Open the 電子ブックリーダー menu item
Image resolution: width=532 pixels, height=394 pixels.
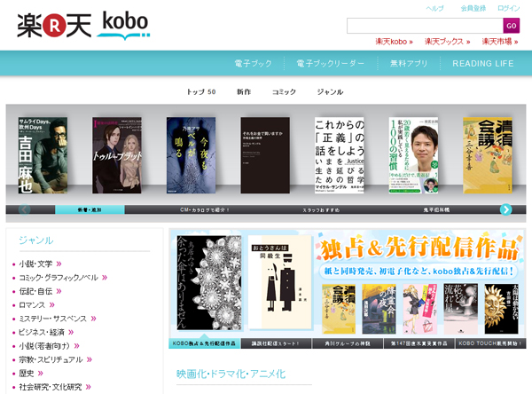[330, 64]
